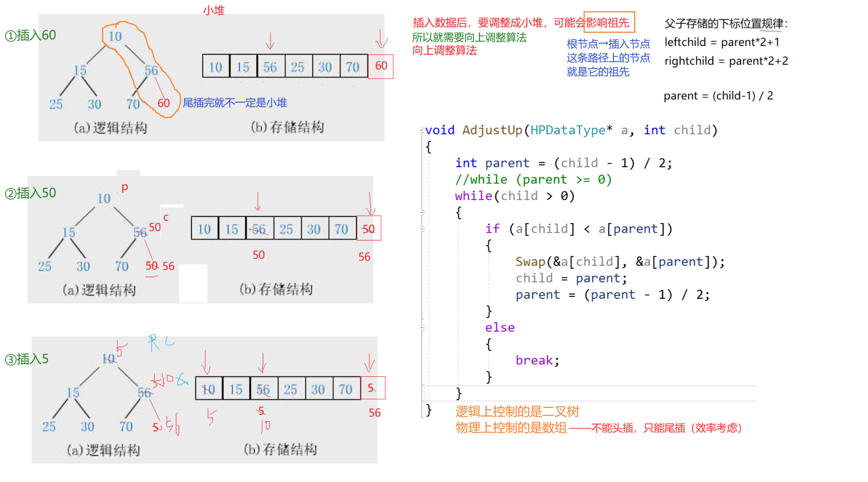The width and height of the screenshot is (868, 482).
Task: Click orange note '物理上控制的是数组'
Action: (511, 428)
